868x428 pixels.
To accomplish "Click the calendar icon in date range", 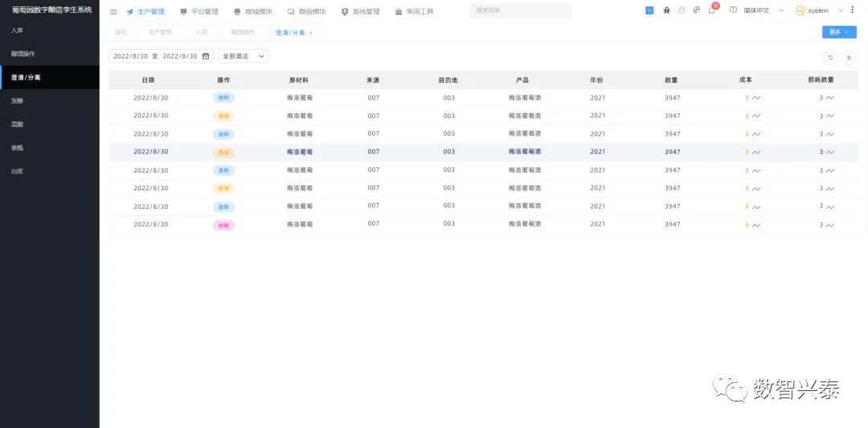I will 206,56.
